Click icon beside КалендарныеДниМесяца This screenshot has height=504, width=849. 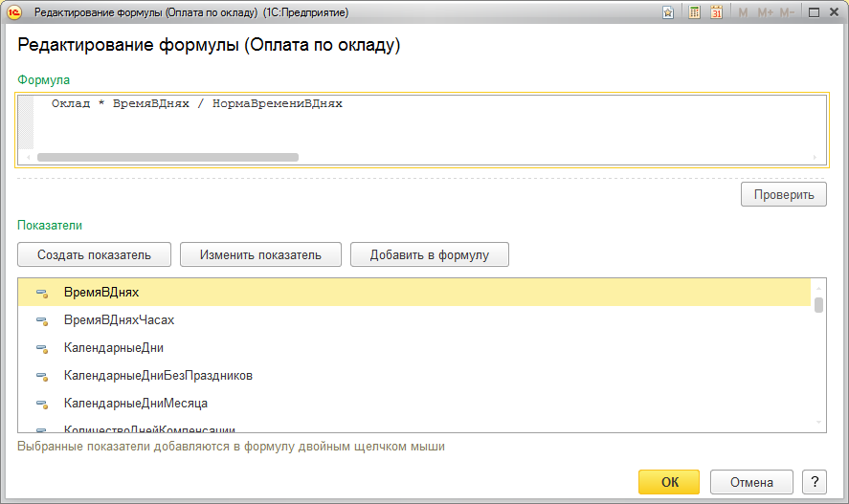point(42,404)
